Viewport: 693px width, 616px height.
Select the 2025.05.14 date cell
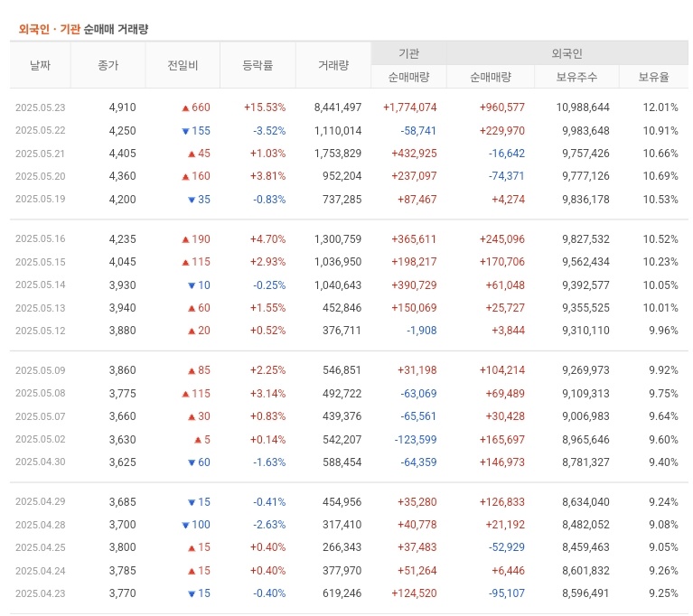tap(41, 285)
